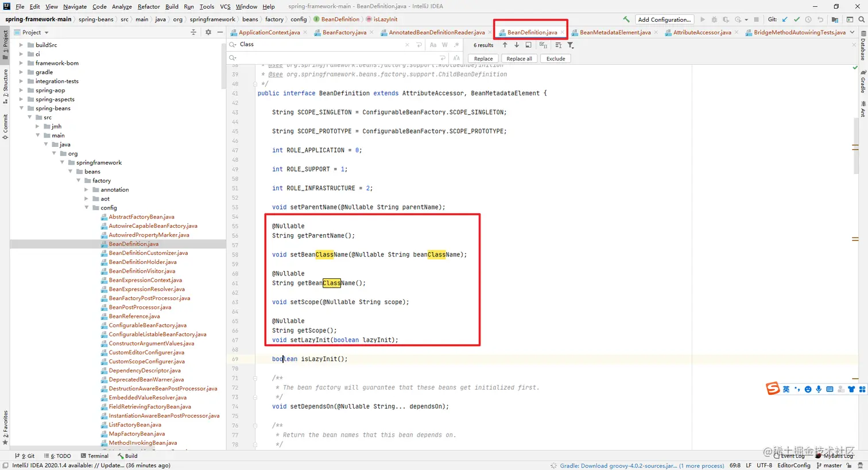
Task: Click collapse all icon in Project panel
Action: [x=193, y=32]
